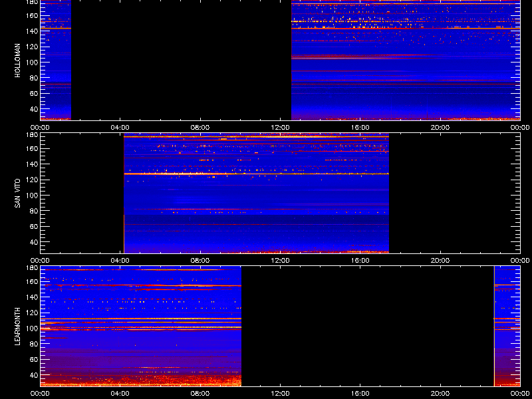Pick the 160 frequency label on Learmonth axis
This screenshot has width=532, height=399.
tap(33, 281)
